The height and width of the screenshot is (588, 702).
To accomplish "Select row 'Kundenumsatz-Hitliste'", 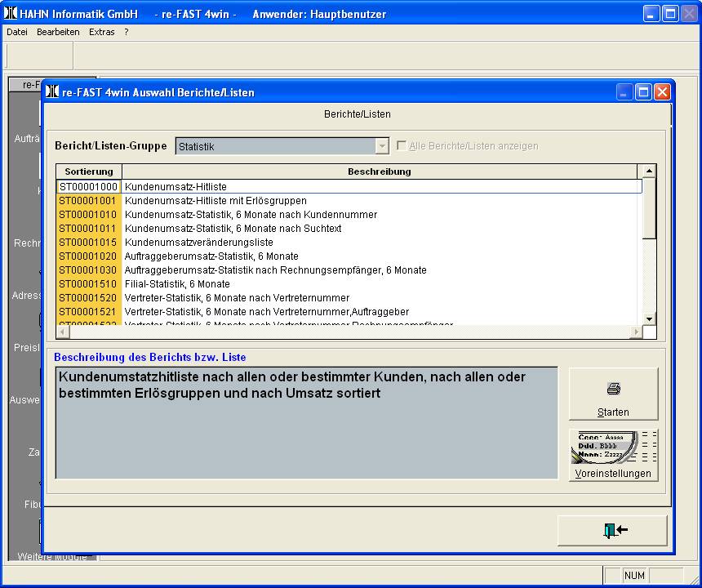I will [x=349, y=187].
